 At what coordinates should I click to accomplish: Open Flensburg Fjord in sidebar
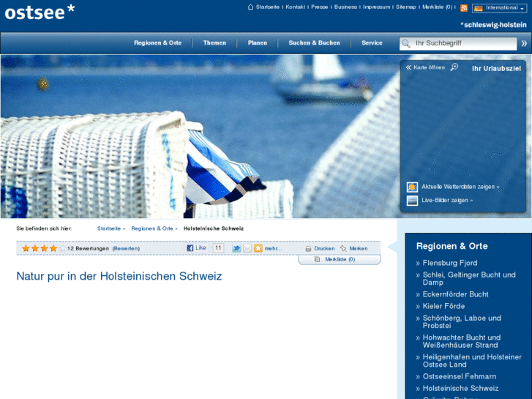pyautogui.click(x=450, y=263)
